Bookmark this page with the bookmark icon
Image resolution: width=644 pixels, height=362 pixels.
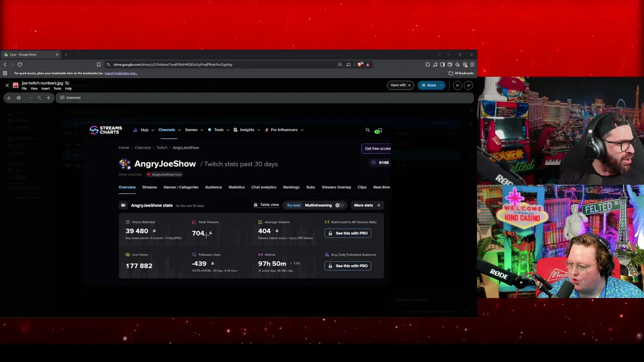pos(99,64)
